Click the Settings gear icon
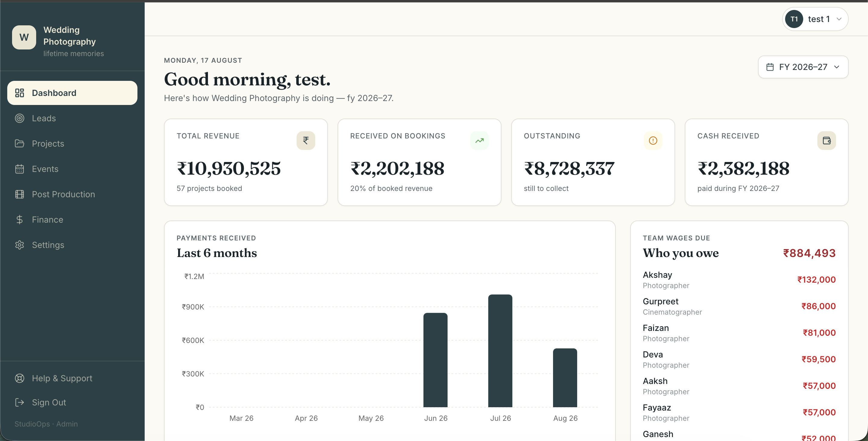 click(20, 245)
